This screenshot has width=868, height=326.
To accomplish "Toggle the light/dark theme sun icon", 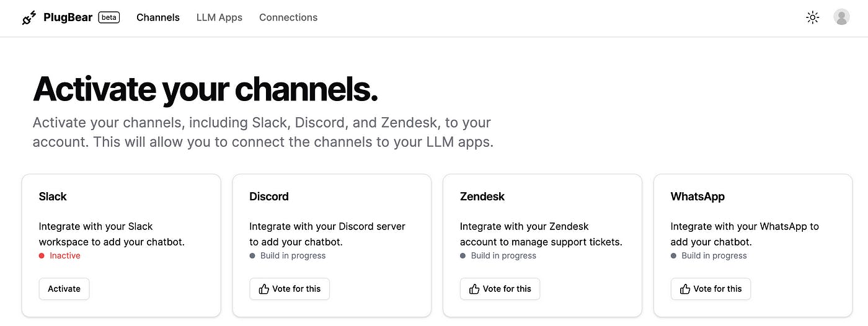I will click(x=812, y=17).
